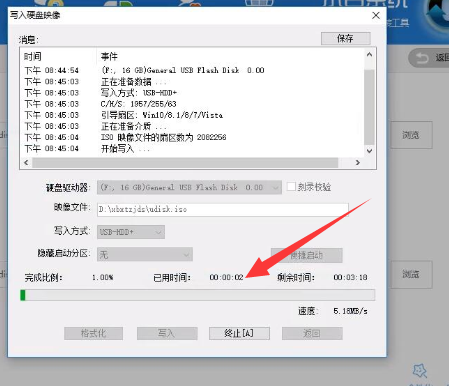Viewport: 449px width, 386px height.
Task: Click the 1.00% completion value
Action: pyautogui.click(x=103, y=277)
